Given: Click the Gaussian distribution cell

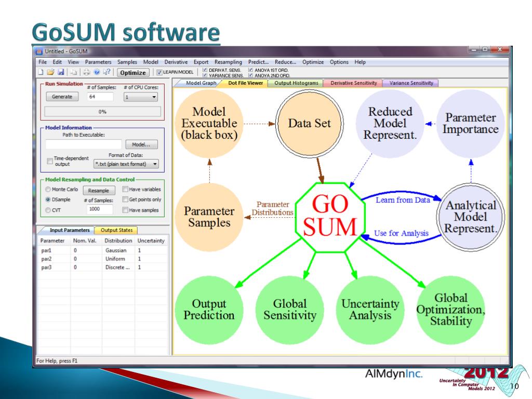Looking at the screenshot, I should 118,250.
